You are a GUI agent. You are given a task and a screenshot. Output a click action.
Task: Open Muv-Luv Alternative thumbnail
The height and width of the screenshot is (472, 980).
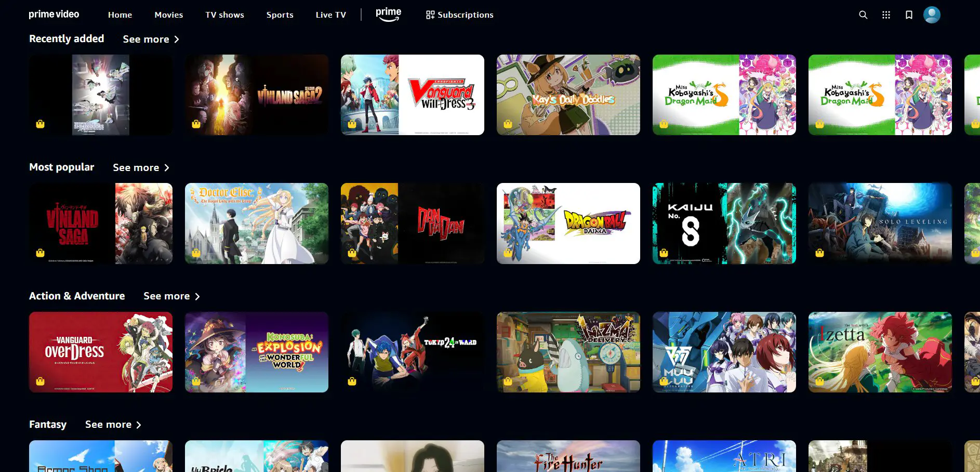[x=724, y=352]
